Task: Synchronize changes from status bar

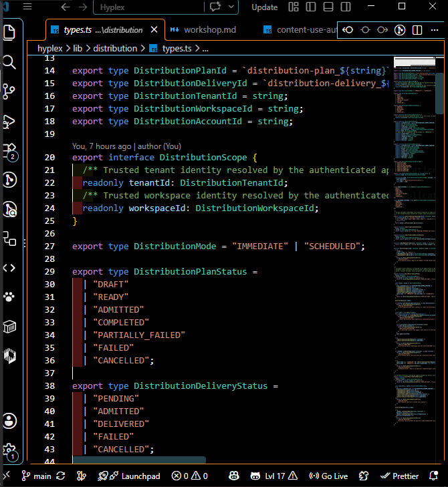Action: click(x=61, y=476)
